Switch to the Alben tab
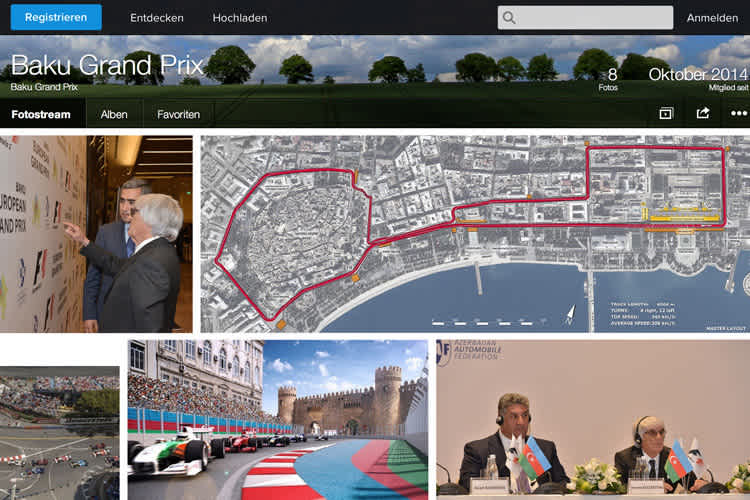This screenshot has height=500, width=750. point(114,115)
